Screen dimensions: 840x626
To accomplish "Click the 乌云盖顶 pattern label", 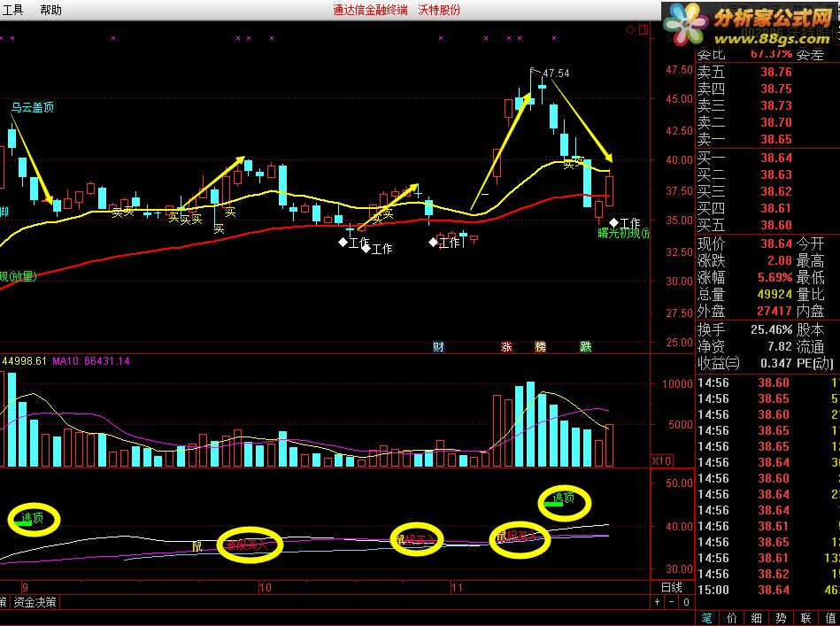I will pyautogui.click(x=33, y=107).
